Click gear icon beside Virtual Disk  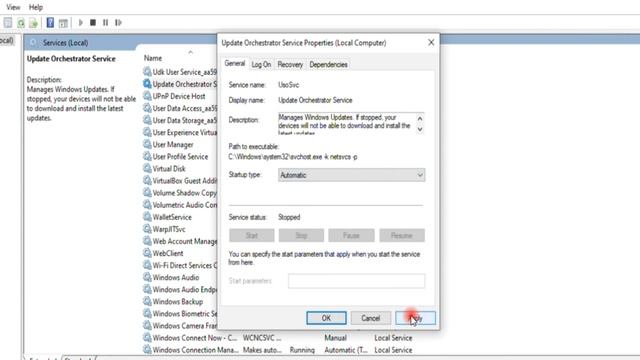[147, 168]
